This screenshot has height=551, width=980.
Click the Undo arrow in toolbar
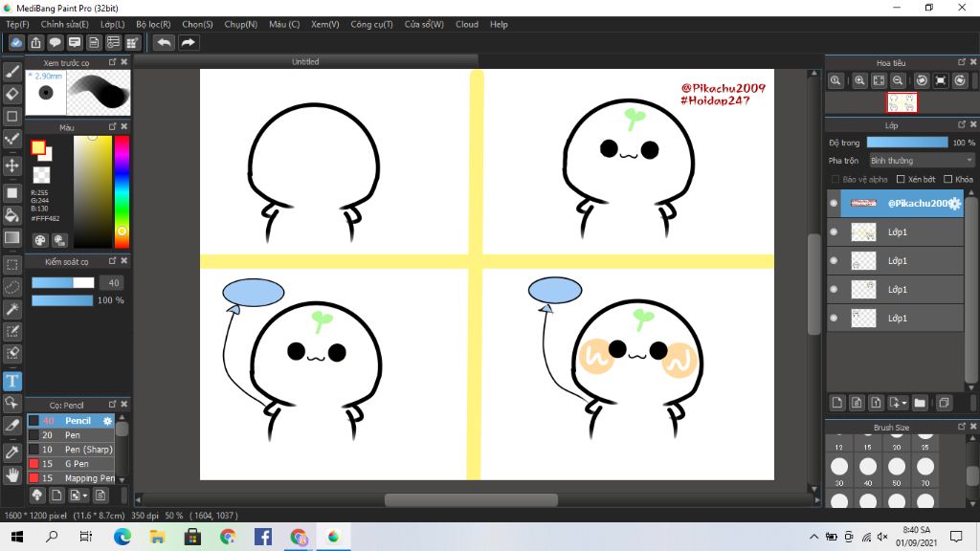[x=165, y=42]
